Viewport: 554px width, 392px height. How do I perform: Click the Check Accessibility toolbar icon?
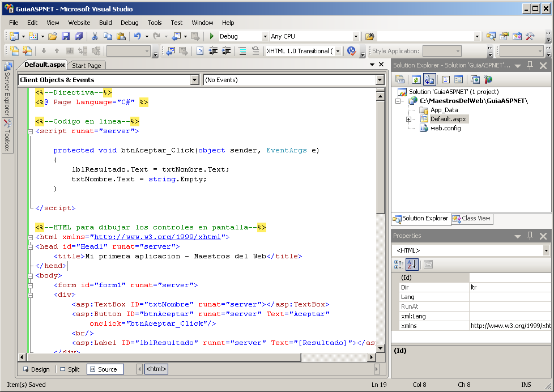click(351, 51)
